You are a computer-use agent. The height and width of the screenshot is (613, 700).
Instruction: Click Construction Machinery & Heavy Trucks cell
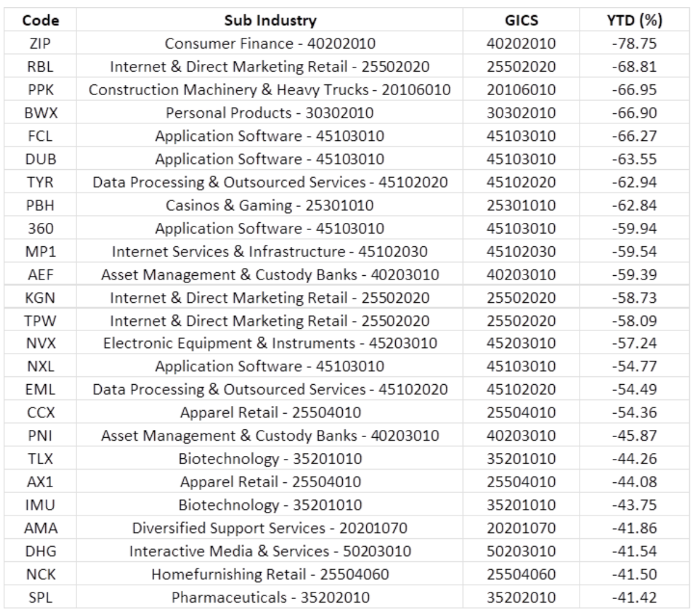coord(270,90)
